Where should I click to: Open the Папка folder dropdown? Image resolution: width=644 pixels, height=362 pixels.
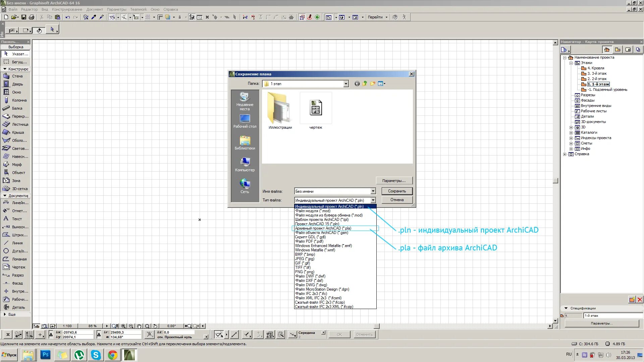[346, 84]
